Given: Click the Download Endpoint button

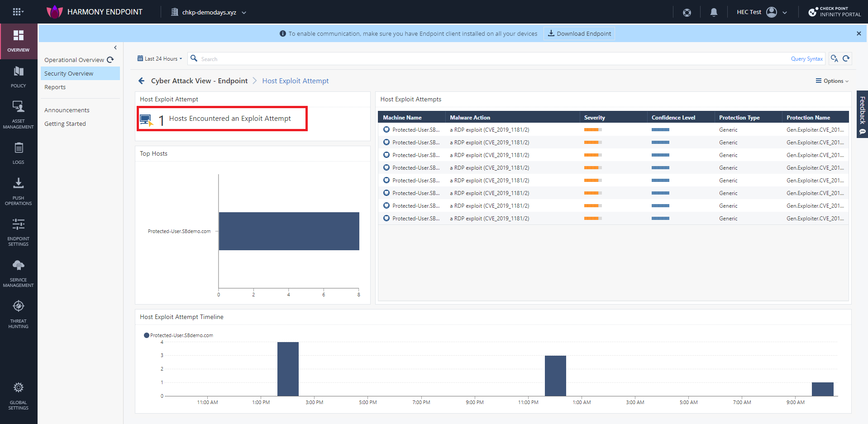Looking at the screenshot, I should coord(579,33).
